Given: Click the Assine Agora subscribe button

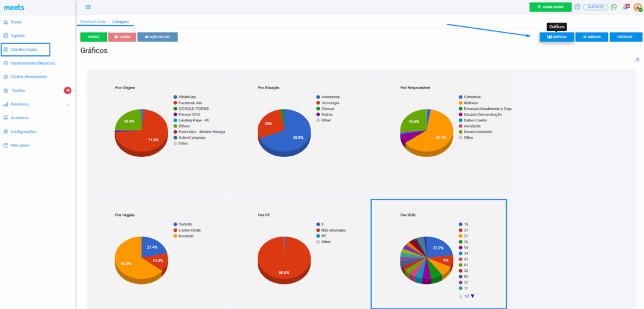Looking at the screenshot, I should click(550, 7).
